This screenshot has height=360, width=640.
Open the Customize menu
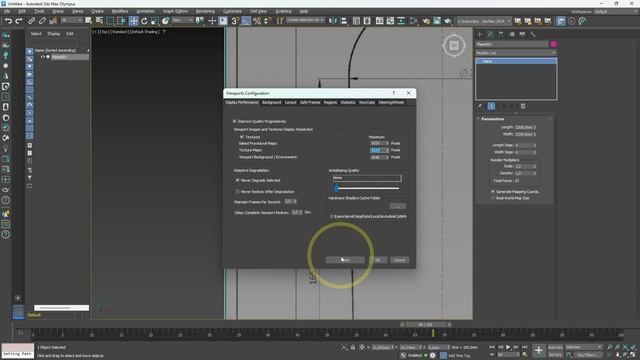pyautogui.click(x=232, y=11)
